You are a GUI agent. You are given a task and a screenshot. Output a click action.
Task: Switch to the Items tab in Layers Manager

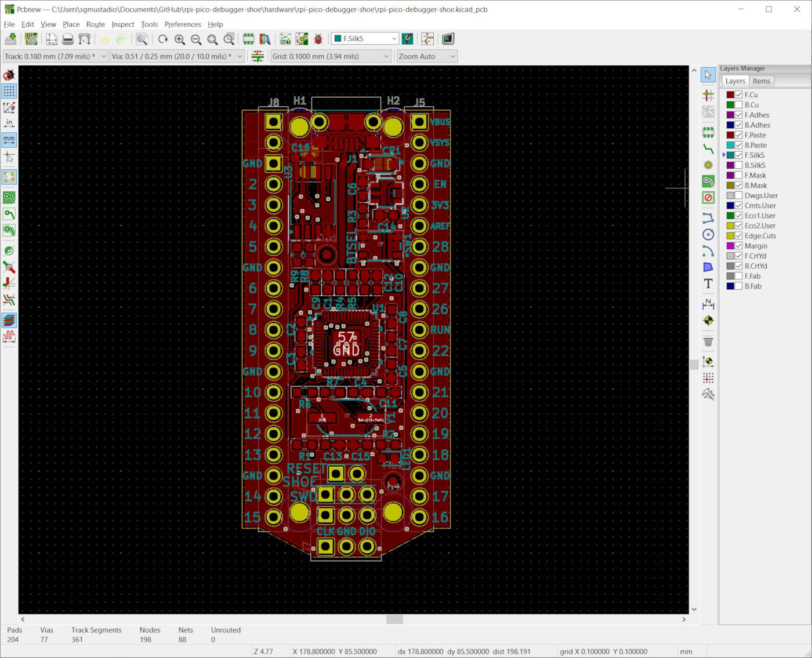coord(761,81)
